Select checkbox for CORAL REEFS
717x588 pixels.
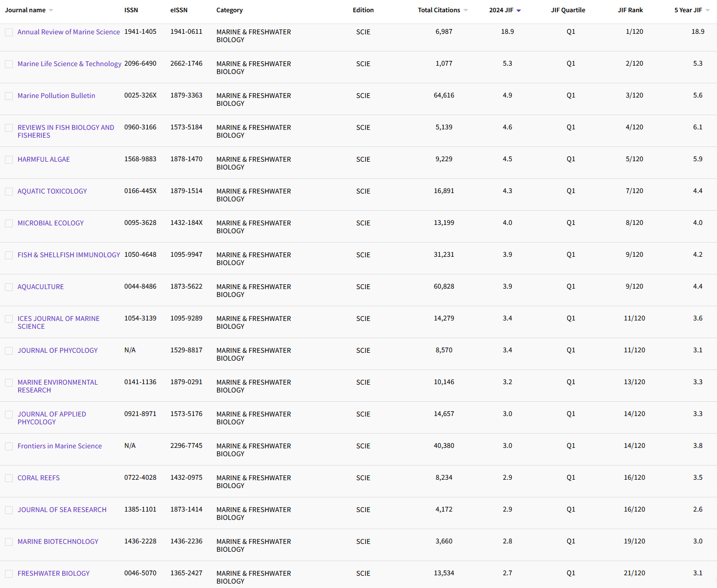tap(9, 478)
